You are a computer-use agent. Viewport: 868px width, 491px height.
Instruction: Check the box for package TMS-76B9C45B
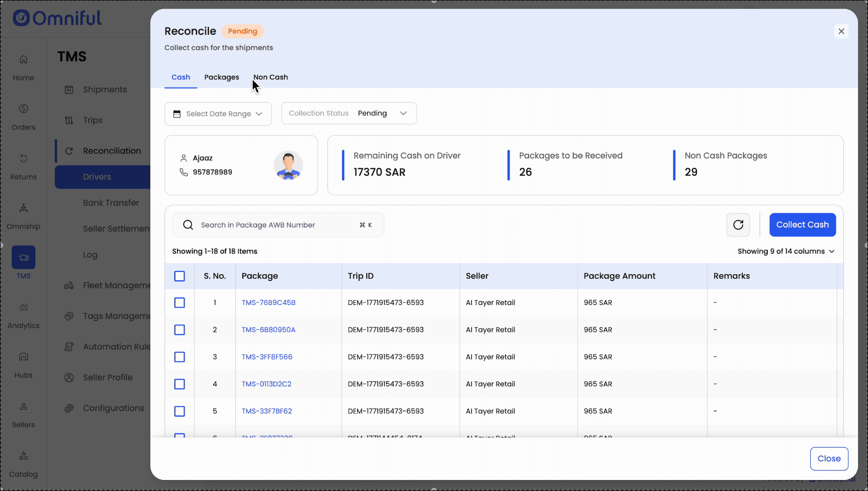[179, 302]
